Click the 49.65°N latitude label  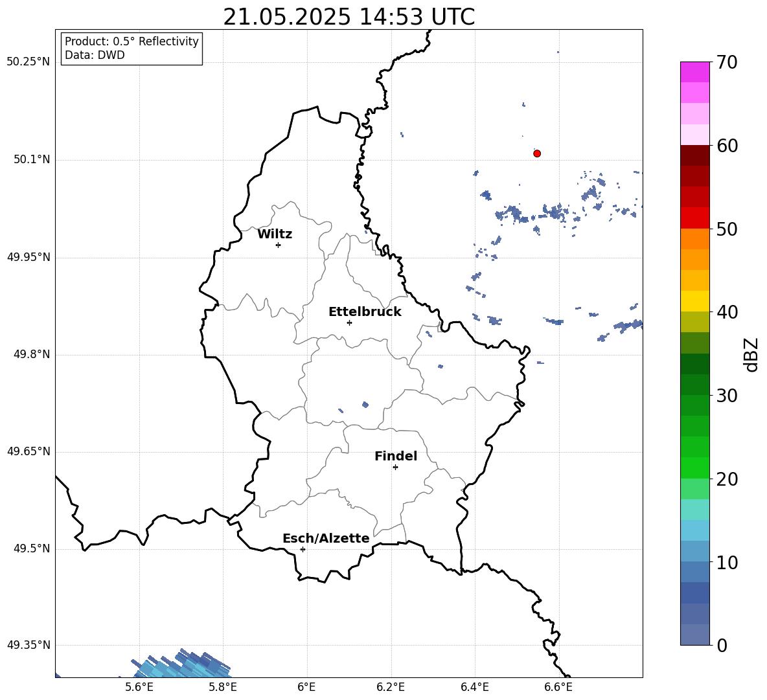point(29,451)
